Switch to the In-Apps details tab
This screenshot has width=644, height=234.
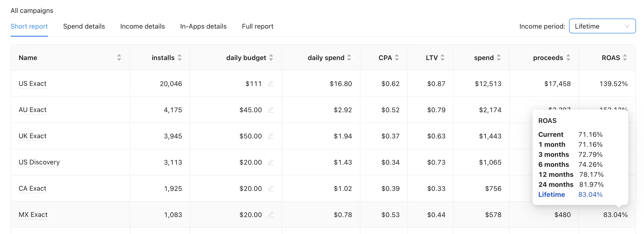point(203,26)
